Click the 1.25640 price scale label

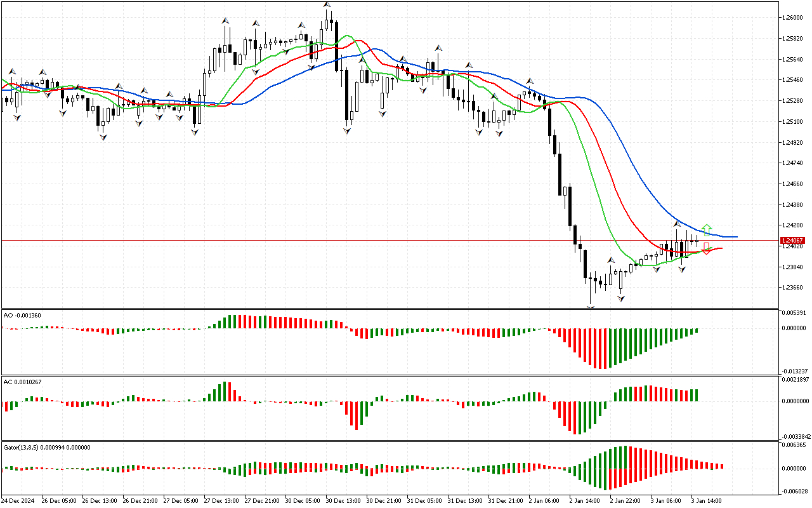click(794, 60)
